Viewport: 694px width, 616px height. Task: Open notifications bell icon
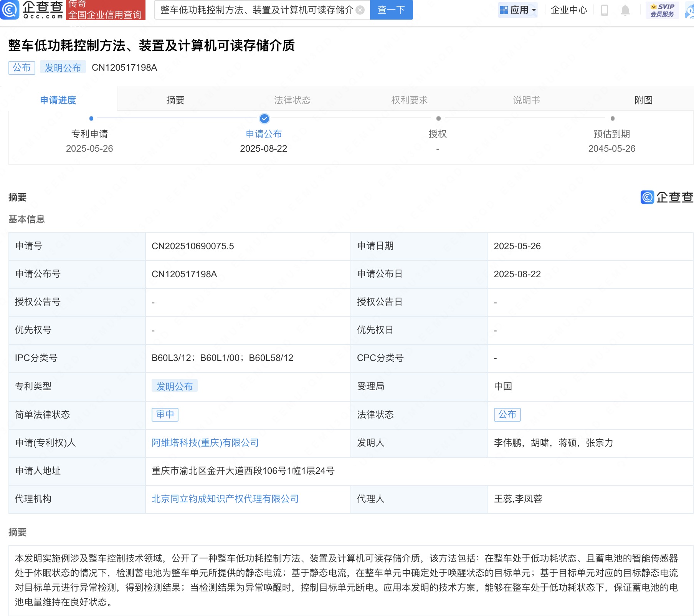point(625,10)
